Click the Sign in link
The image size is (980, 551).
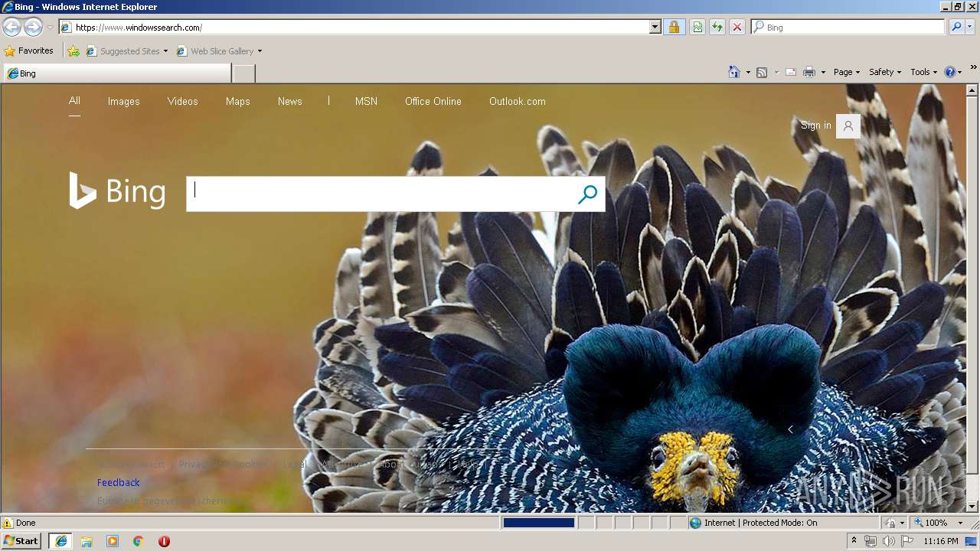tap(815, 126)
